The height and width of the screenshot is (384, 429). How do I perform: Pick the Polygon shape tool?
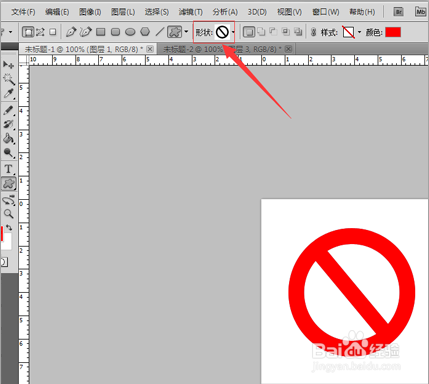[x=145, y=32]
